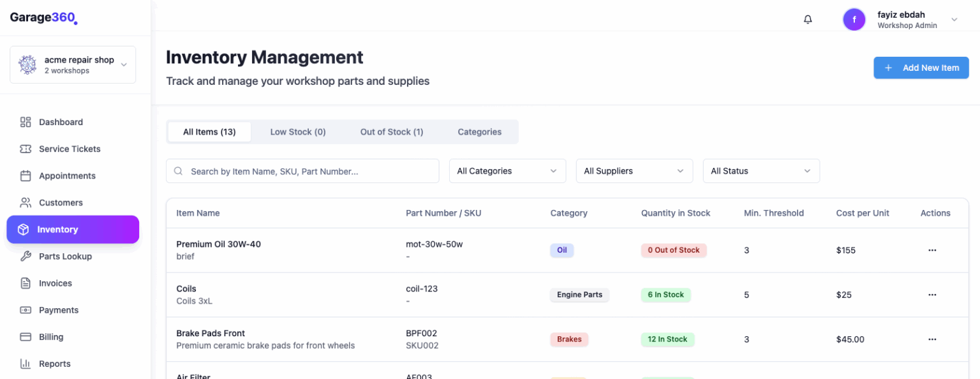Screen dimensions: 980x379
Task: Open Parts Lookup with its wrench icon
Action: tap(26, 256)
